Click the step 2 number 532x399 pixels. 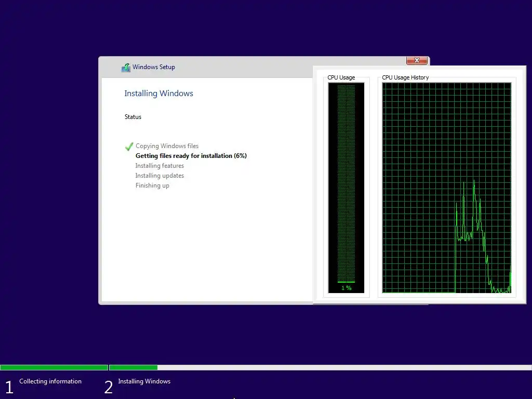pyautogui.click(x=109, y=388)
